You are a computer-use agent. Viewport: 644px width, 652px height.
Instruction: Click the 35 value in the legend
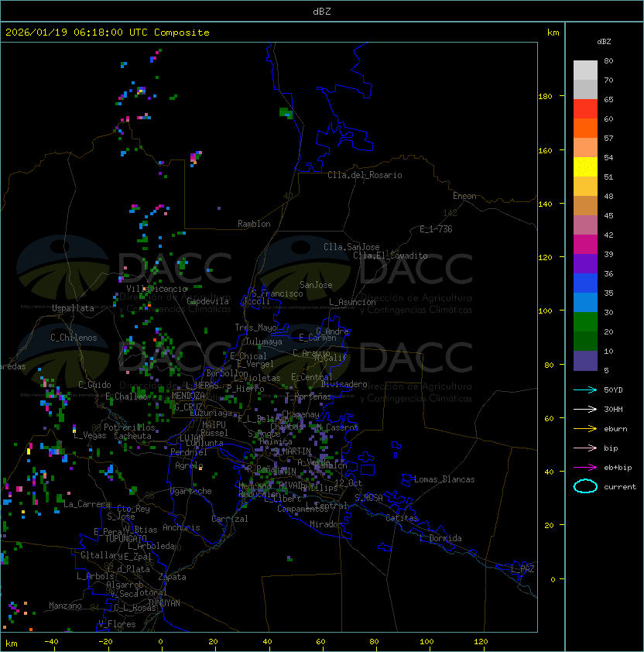click(608, 293)
